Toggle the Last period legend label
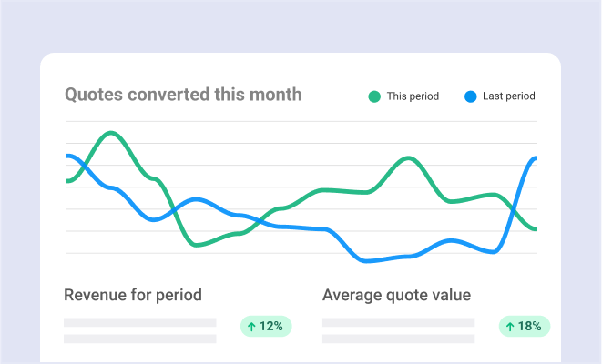Screen dimensions: 602x364 coord(509,96)
